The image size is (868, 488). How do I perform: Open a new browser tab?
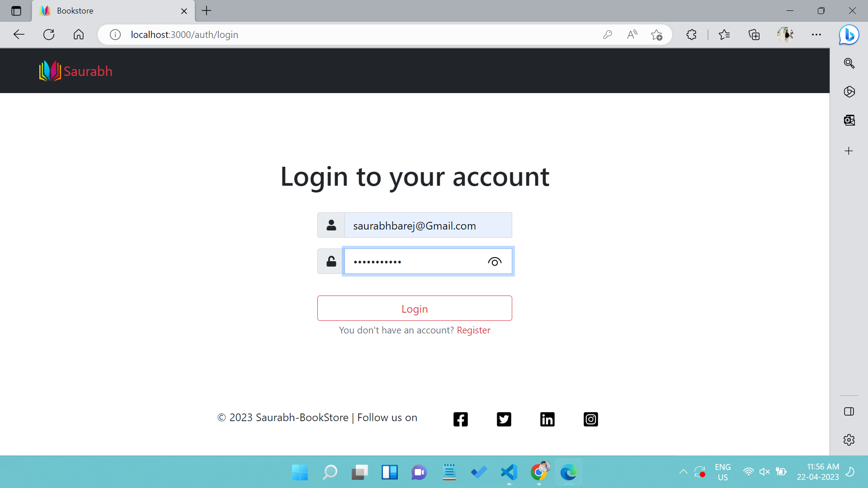207,11
